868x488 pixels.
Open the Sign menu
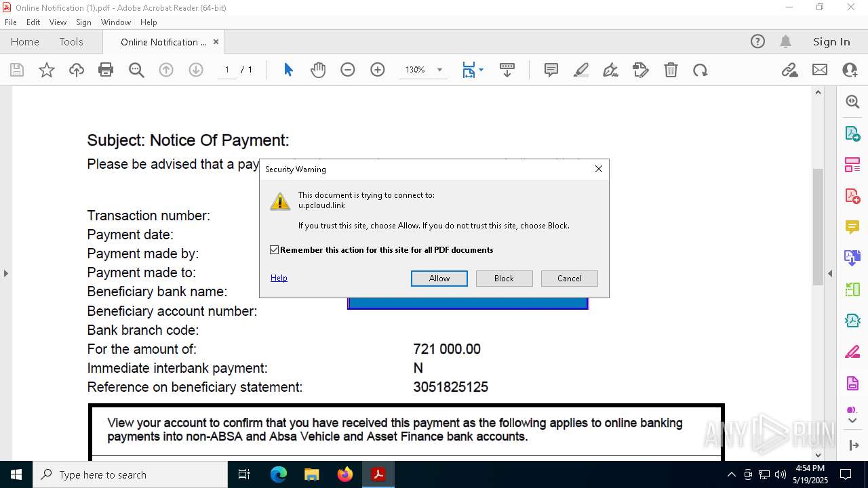[83, 22]
